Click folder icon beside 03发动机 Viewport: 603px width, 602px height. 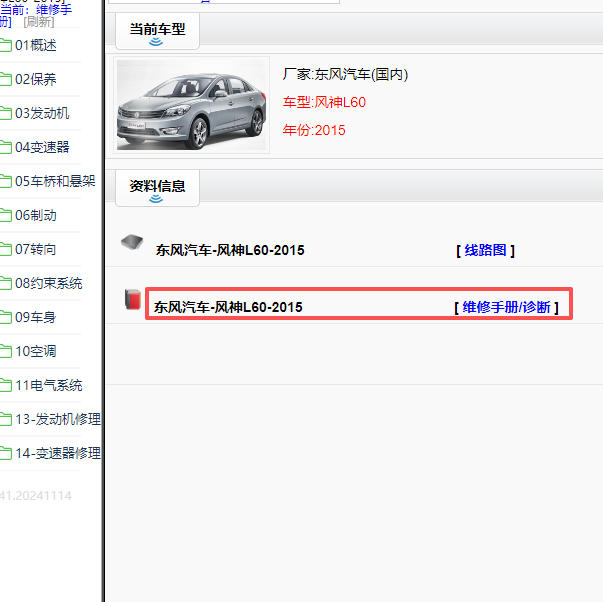coord(6,113)
